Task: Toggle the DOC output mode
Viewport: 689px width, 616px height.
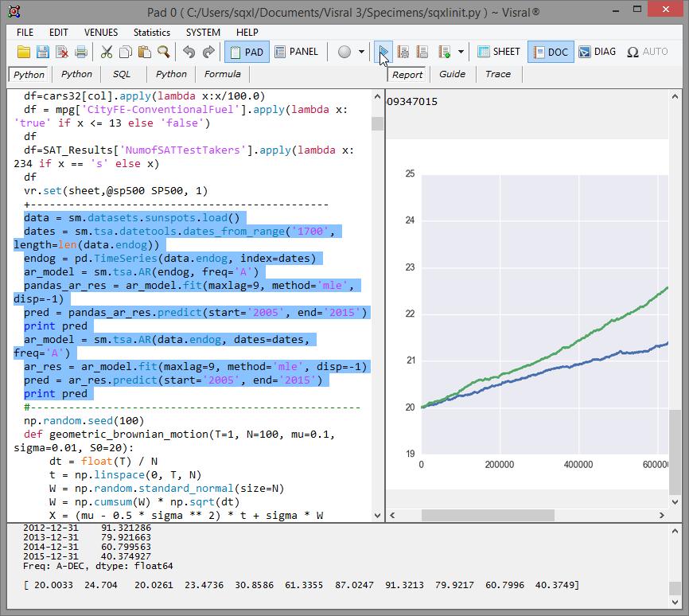Action: pyautogui.click(x=551, y=52)
